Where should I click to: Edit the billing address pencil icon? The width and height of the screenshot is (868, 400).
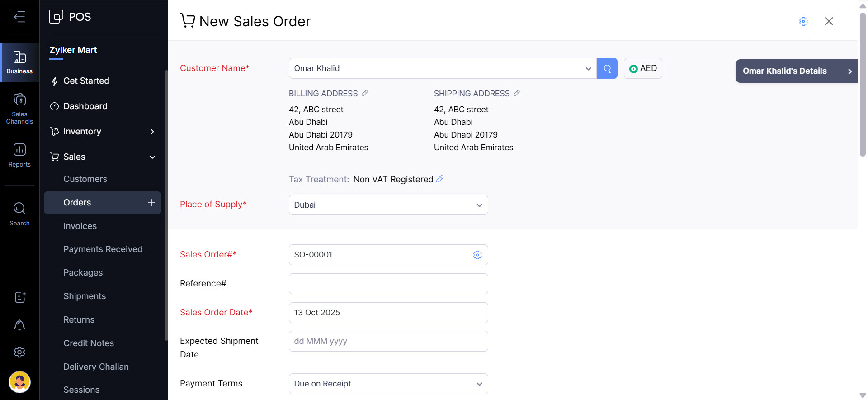click(x=364, y=93)
